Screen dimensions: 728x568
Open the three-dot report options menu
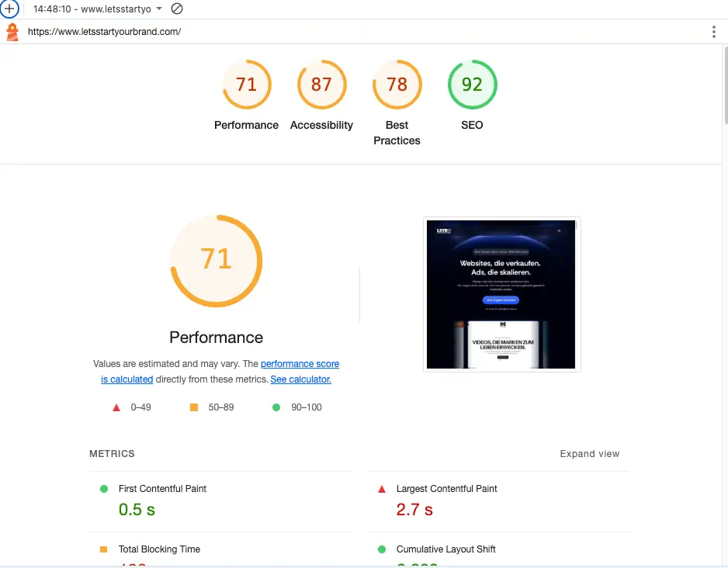pyautogui.click(x=715, y=32)
